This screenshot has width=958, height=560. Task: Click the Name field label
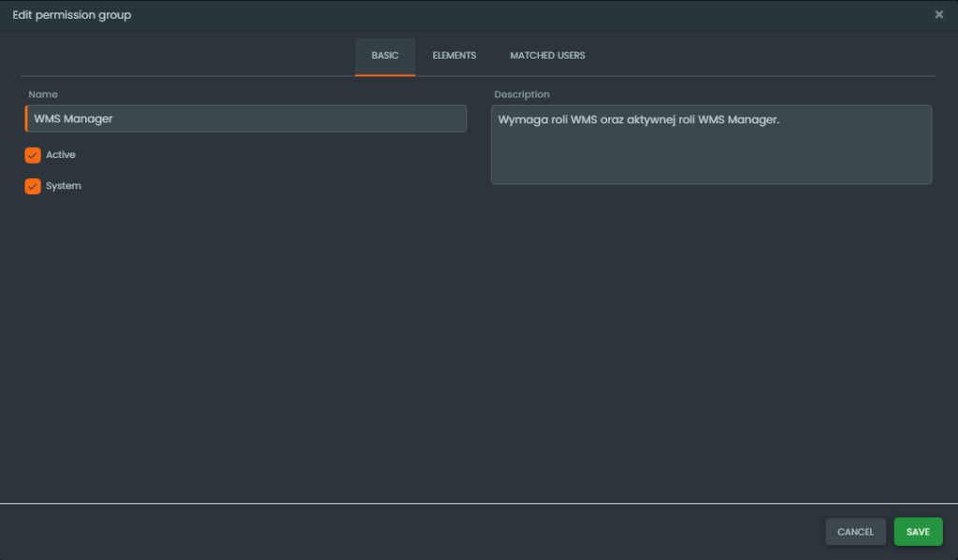[43, 94]
